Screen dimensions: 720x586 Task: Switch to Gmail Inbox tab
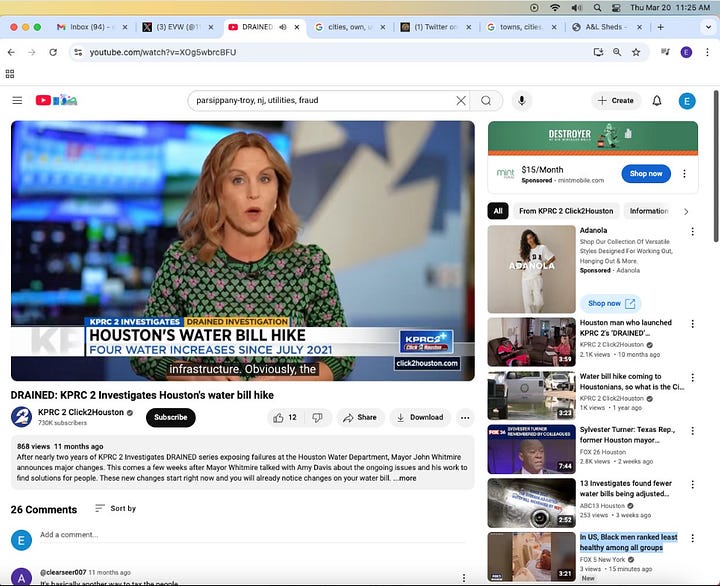tap(91, 27)
